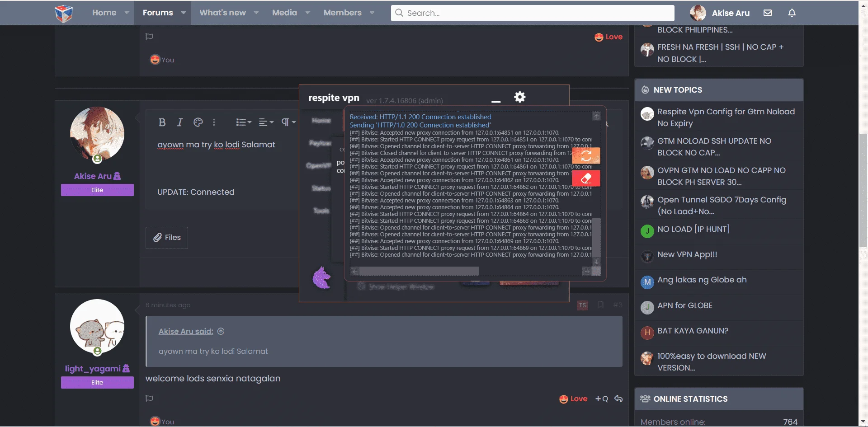The height and width of the screenshot is (427, 868).
Task: Click the +Q multi-quote button
Action: [602, 399]
